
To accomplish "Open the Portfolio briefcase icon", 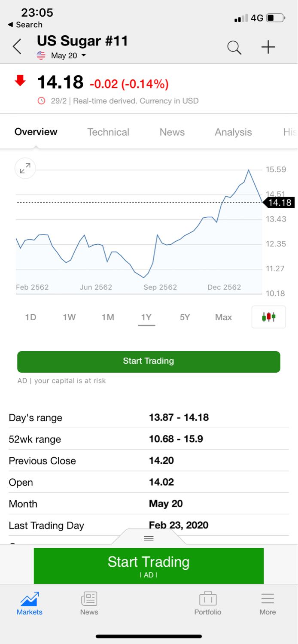I will pyautogui.click(x=207, y=603).
